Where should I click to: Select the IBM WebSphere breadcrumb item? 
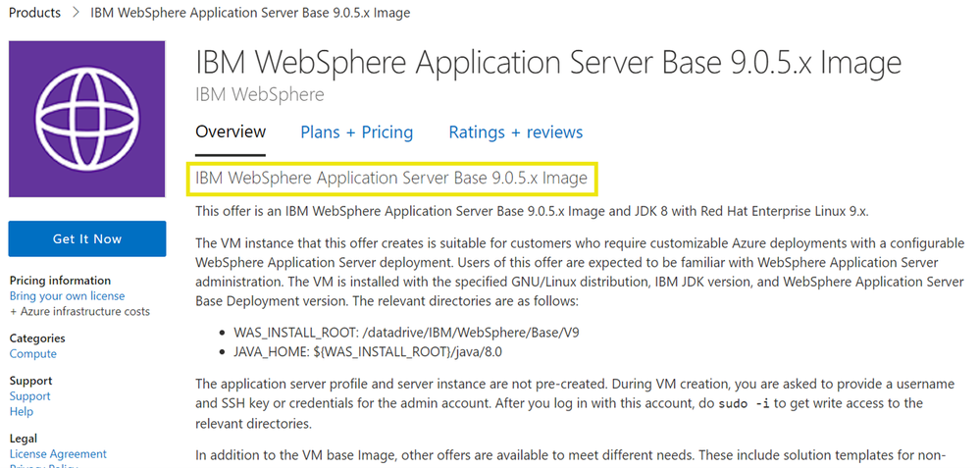[x=250, y=13]
